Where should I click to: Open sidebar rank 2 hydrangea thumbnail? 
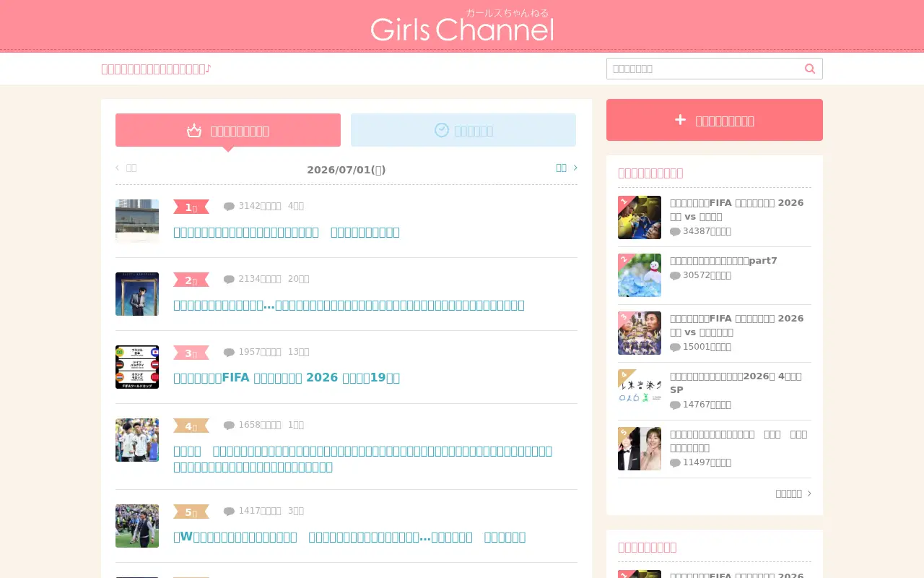640,275
